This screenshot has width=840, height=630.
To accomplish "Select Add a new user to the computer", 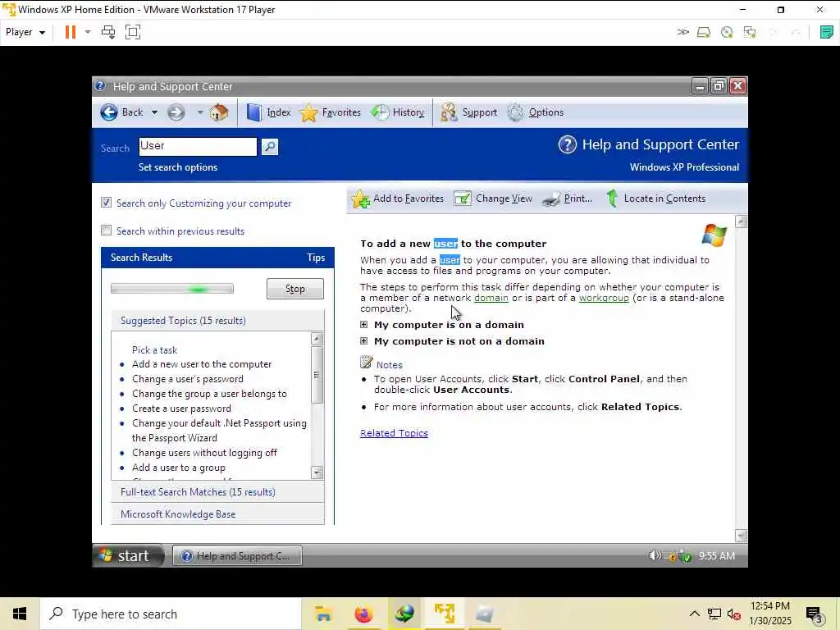I will pos(202,364).
